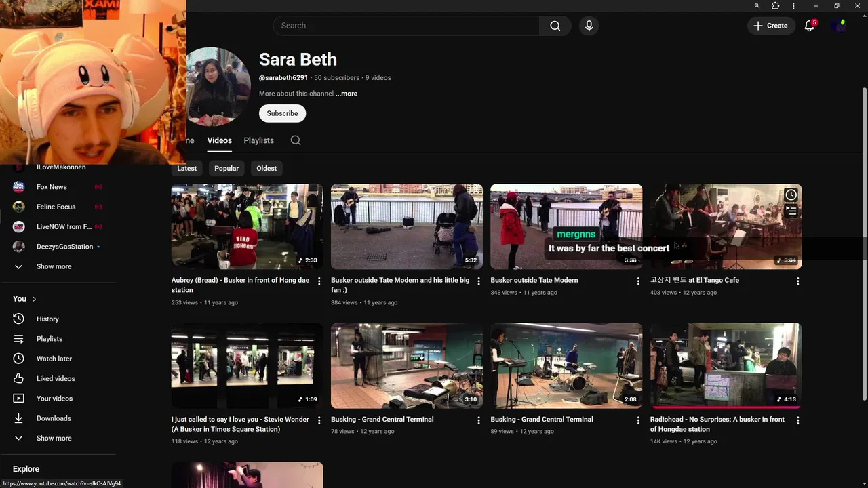868x488 pixels.
Task: Click inside the YouTube search field
Action: 407,26
